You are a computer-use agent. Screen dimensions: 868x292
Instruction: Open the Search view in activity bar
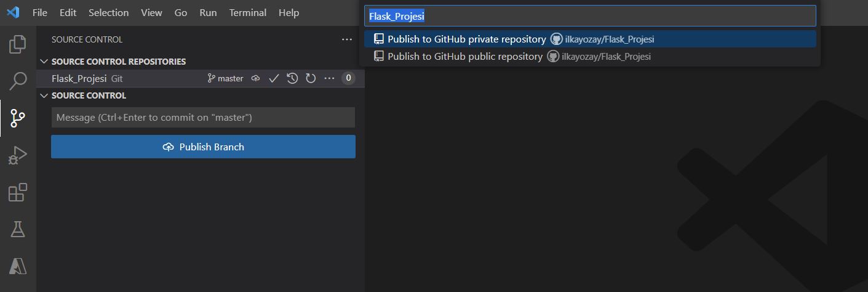pyautogui.click(x=18, y=81)
